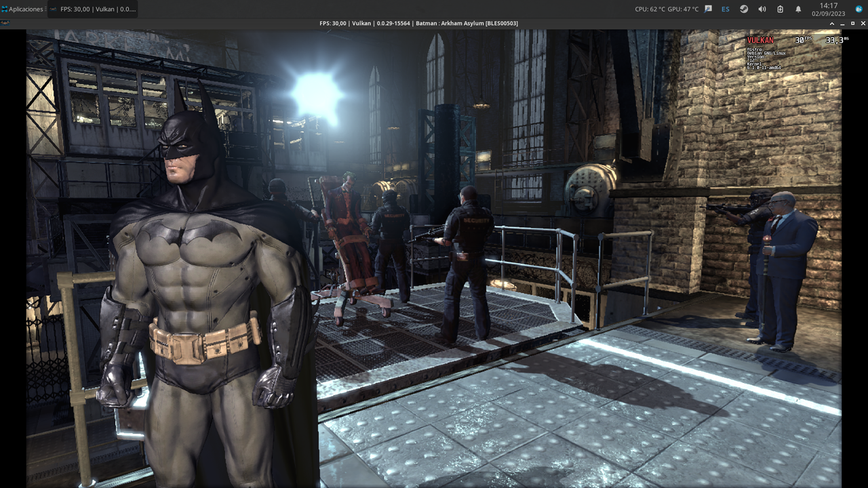Shade the window with the up-arrow button

[832, 23]
